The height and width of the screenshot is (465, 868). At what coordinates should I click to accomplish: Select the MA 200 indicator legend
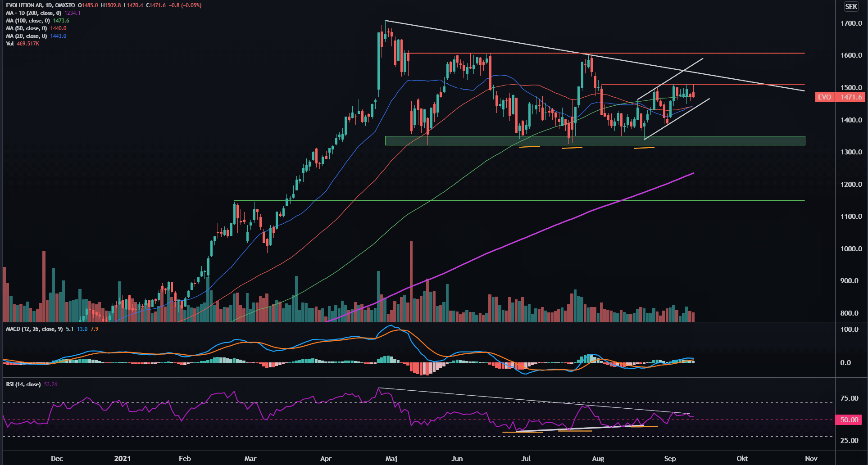coord(34,13)
